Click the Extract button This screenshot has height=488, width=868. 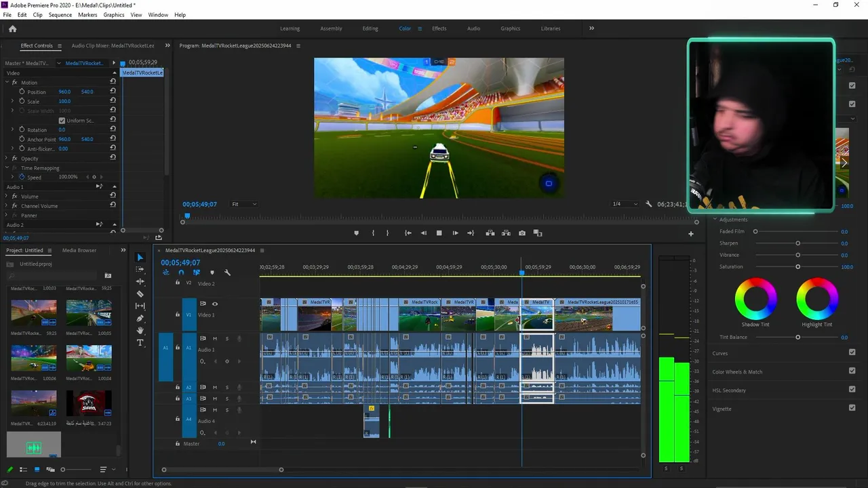(x=506, y=233)
